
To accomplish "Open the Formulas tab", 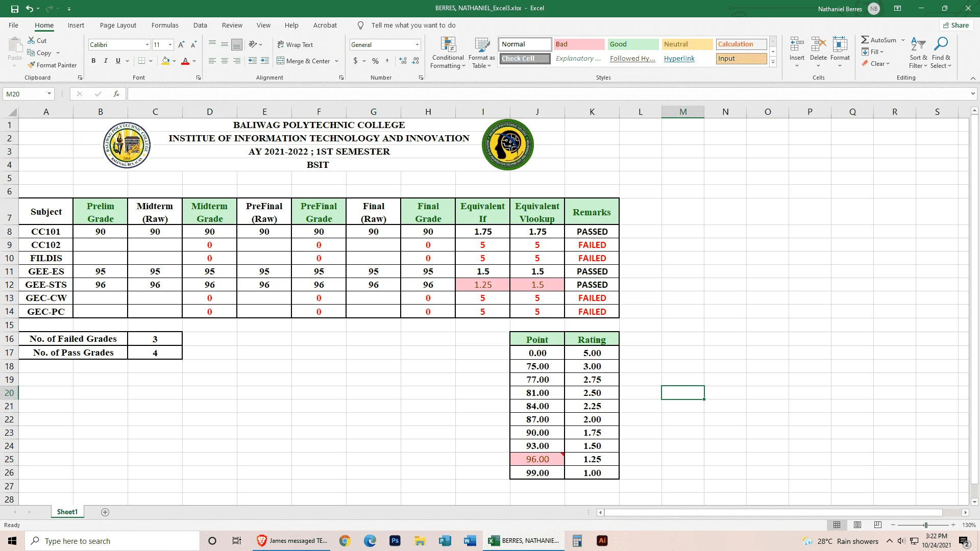I will (165, 25).
